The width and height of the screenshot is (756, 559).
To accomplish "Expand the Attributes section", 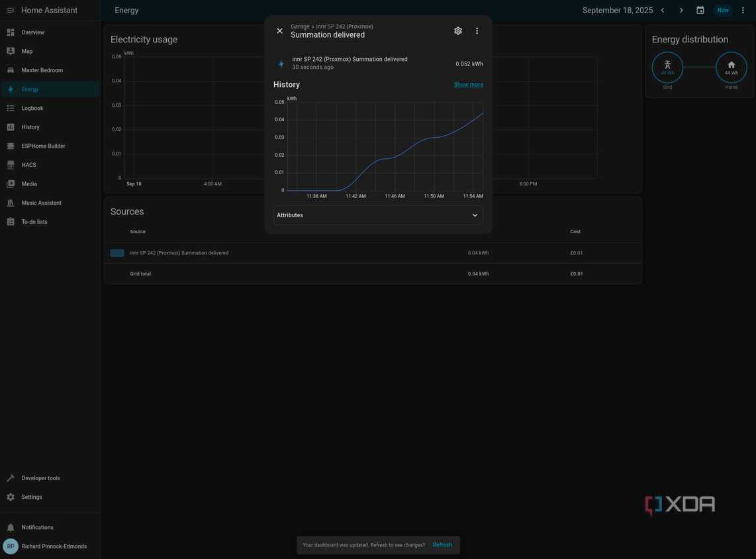I will click(x=378, y=215).
